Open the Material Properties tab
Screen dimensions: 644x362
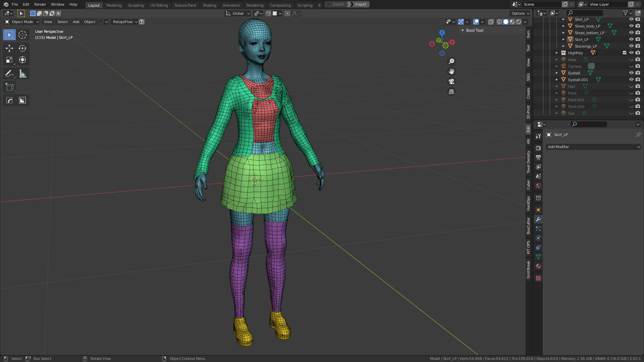538,266
